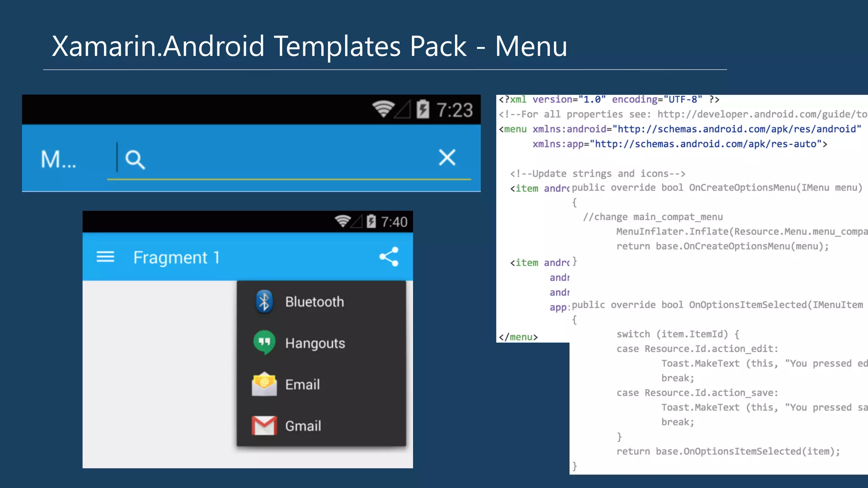The height and width of the screenshot is (488, 868).
Task: Tap the 7:40 clock text
Action: coord(394,222)
